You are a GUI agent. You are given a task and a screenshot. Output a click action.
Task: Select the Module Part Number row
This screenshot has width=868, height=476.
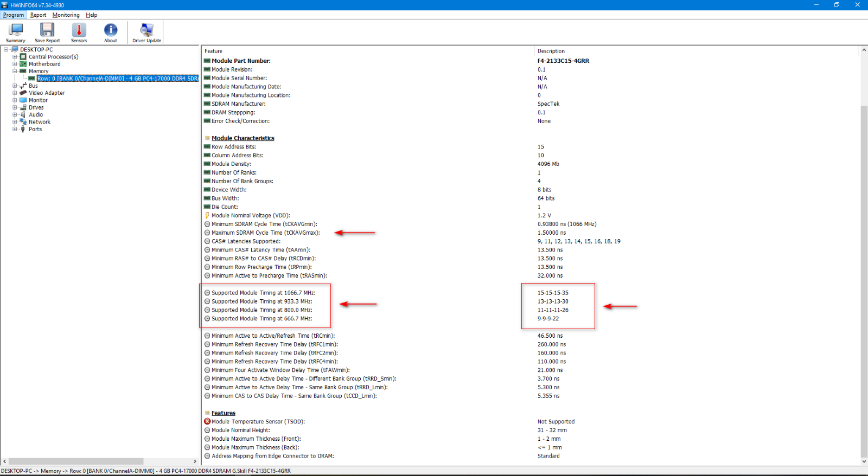532,61
